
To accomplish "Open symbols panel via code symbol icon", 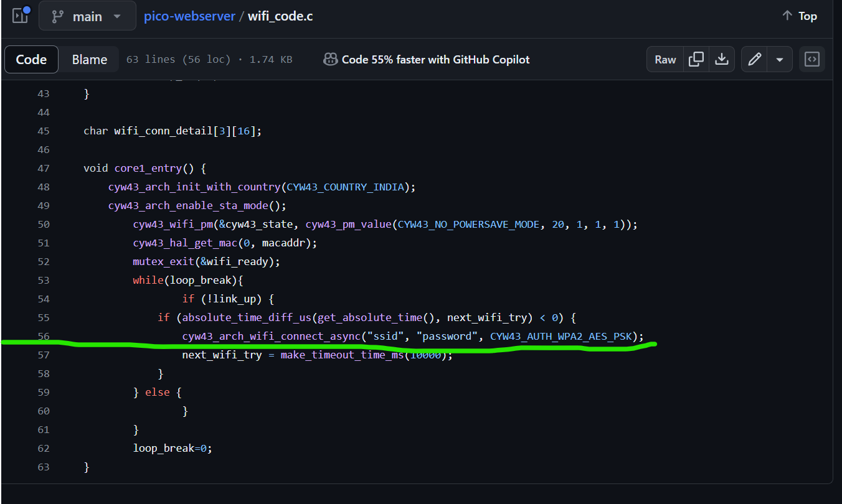I will coord(812,59).
